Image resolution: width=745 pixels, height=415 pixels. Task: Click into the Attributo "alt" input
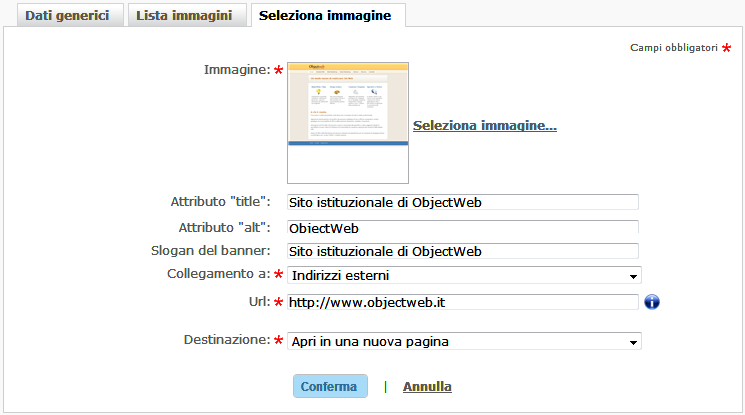tap(462, 228)
